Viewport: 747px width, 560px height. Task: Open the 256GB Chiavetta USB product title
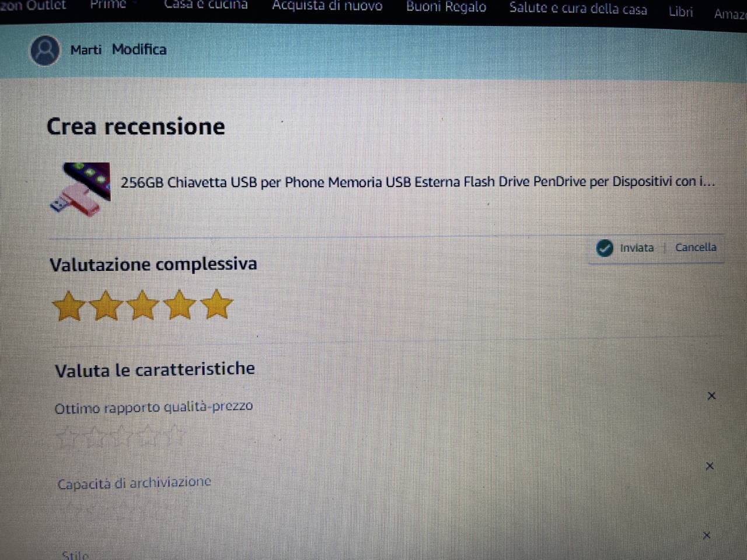point(418,182)
